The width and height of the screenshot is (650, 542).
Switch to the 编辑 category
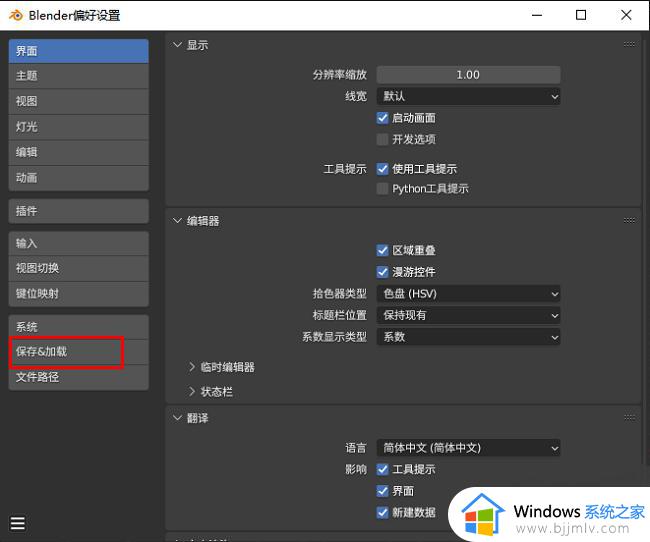pos(78,153)
